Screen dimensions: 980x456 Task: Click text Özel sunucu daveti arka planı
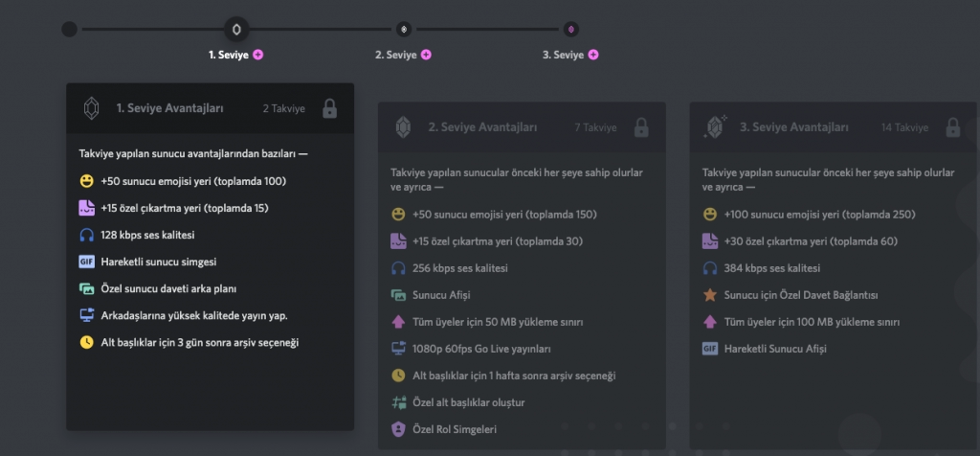[168, 289]
